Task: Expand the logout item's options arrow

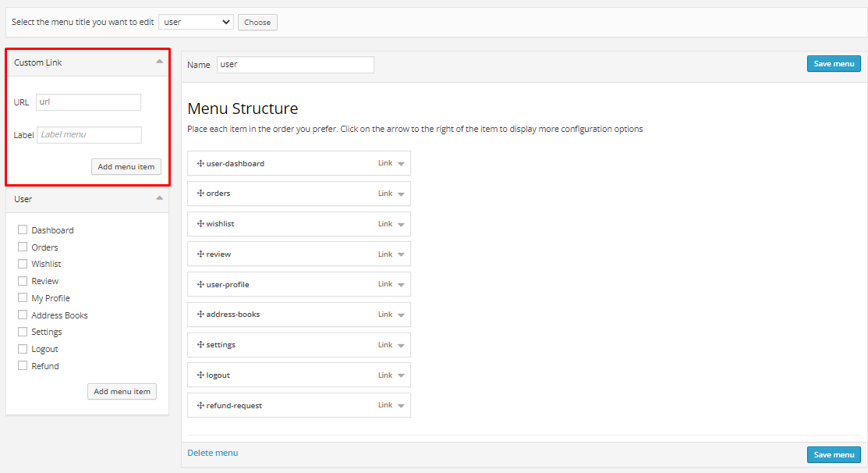Action: 401,375
